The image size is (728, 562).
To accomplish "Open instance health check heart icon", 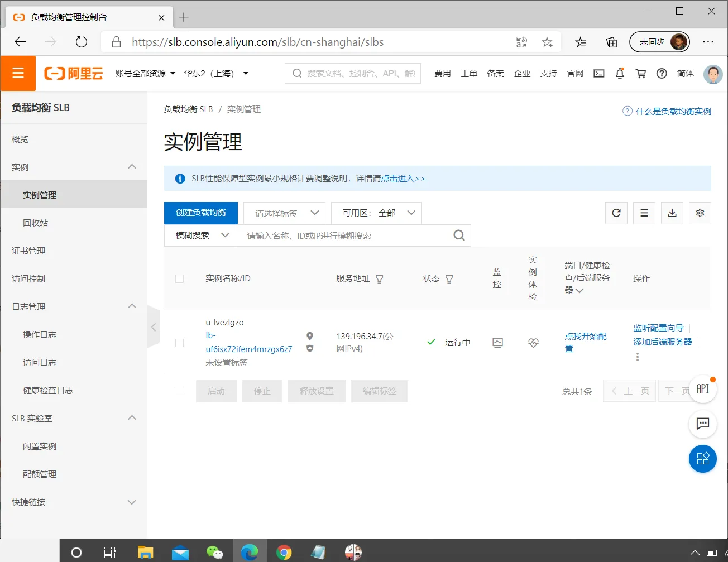I will click(534, 343).
